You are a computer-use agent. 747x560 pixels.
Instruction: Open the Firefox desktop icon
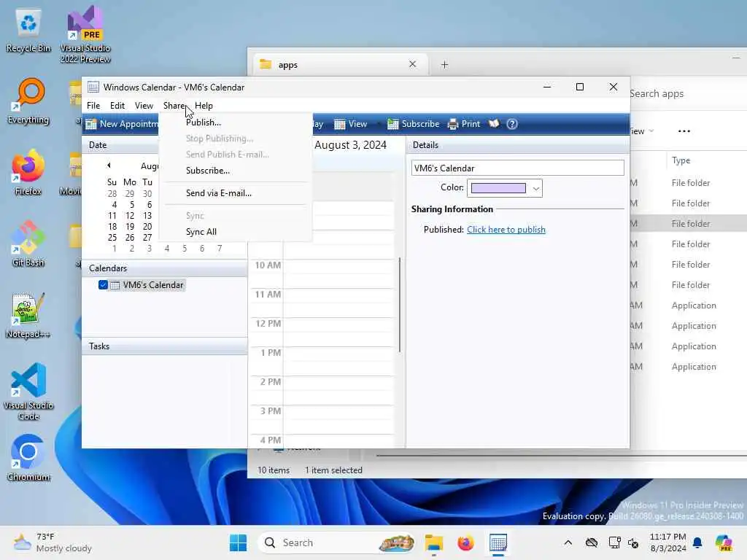click(28, 173)
